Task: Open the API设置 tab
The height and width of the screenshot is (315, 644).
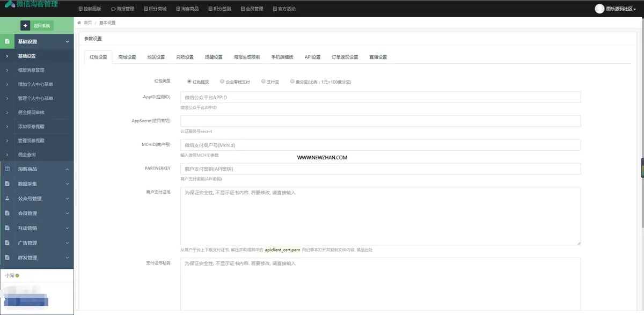Action: (x=312, y=57)
